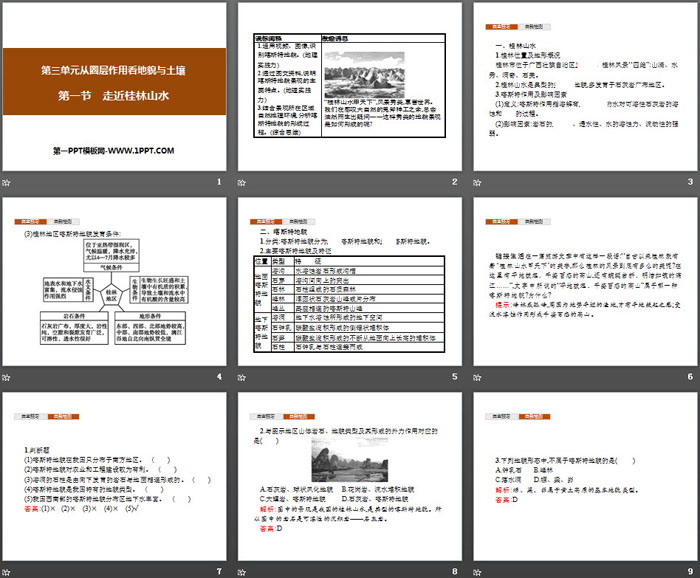Click the animation star icon under slide 1
Screen dimensions: 700x578
click(8, 181)
